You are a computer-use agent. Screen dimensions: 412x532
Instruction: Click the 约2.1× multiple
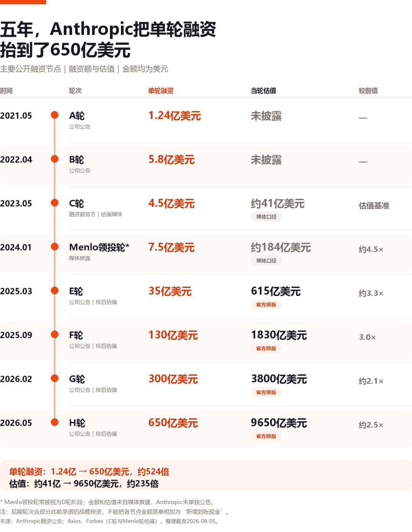point(371,381)
